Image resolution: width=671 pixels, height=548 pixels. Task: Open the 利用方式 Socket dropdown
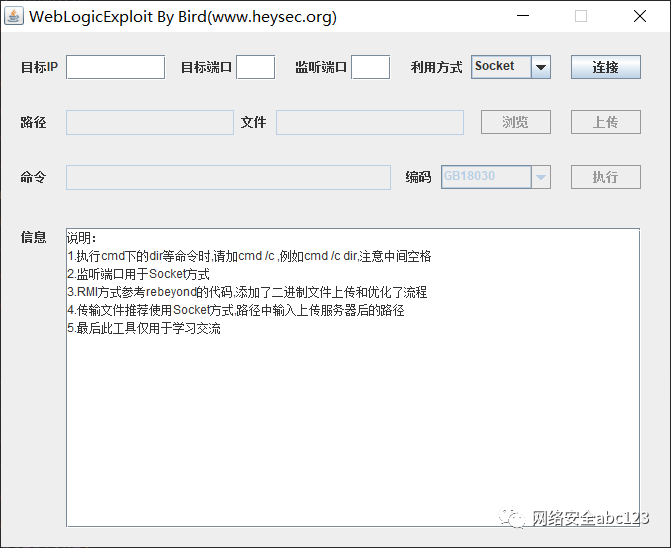click(511, 67)
